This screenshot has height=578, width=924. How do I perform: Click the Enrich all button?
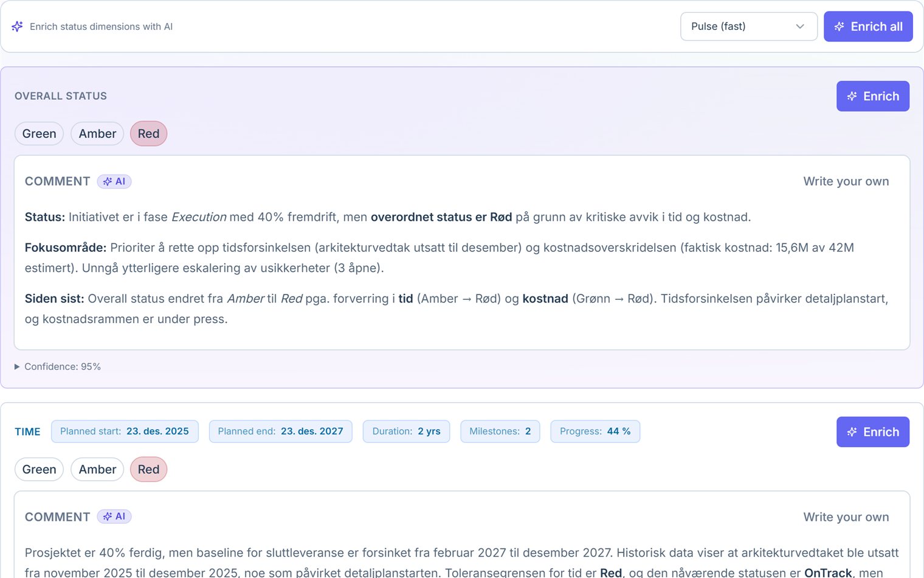pyautogui.click(x=868, y=26)
